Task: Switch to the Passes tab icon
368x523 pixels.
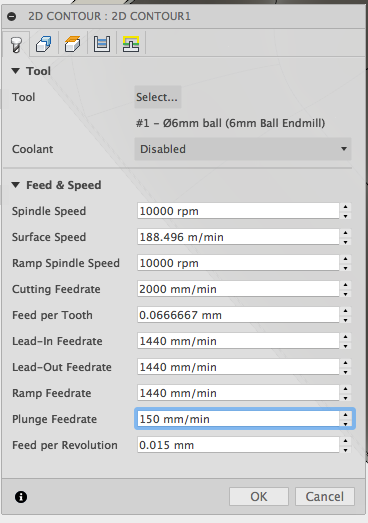Action: coord(102,44)
